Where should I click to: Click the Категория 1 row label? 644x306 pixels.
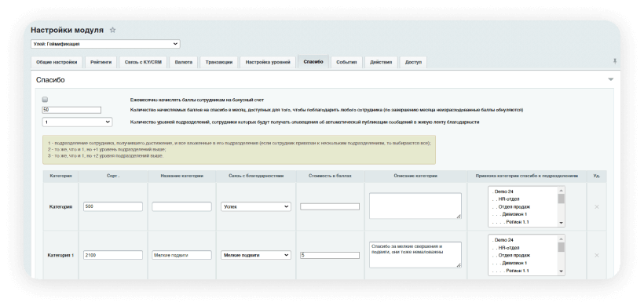point(60,255)
